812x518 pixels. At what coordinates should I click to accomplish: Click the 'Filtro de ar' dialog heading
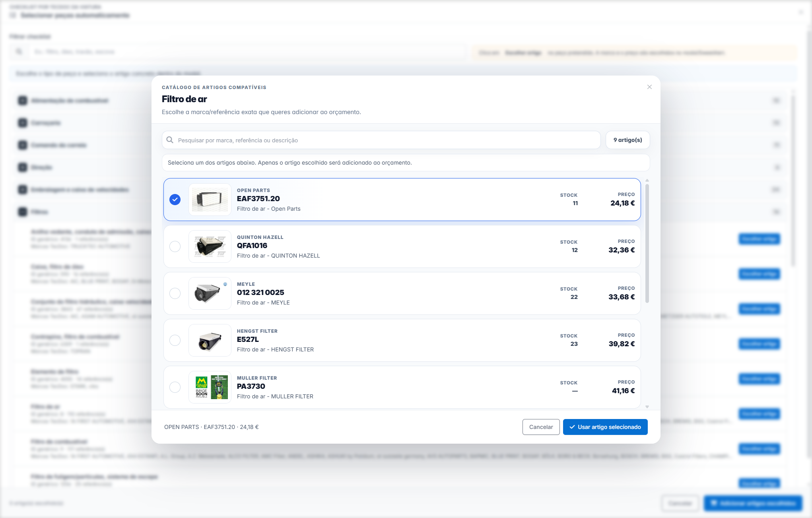click(x=185, y=99)
